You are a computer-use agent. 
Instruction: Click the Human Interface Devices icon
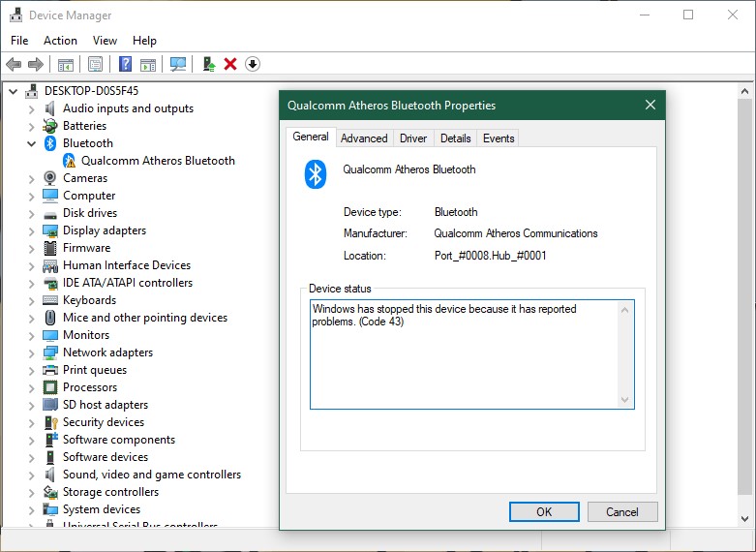(x=50, y=265)
